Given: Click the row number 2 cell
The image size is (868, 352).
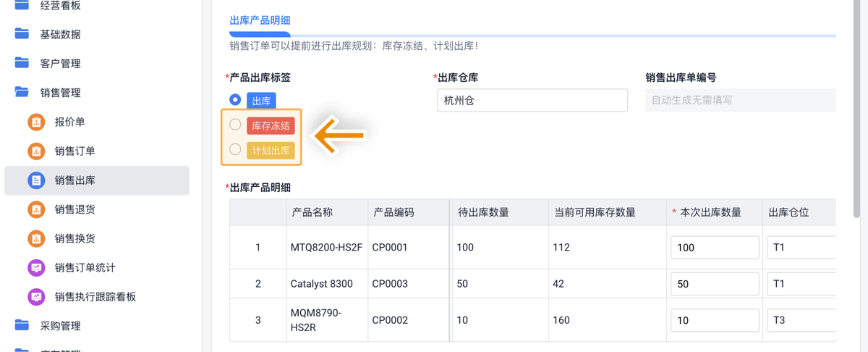Looking at the screenshot, I should 258,284.
